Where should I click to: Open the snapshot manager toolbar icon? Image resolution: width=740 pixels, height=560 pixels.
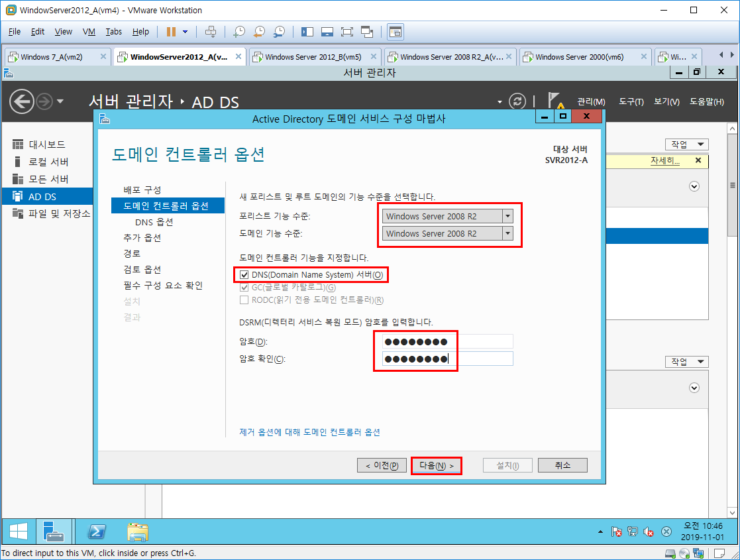pyautogui.click(x=279, y=32)
